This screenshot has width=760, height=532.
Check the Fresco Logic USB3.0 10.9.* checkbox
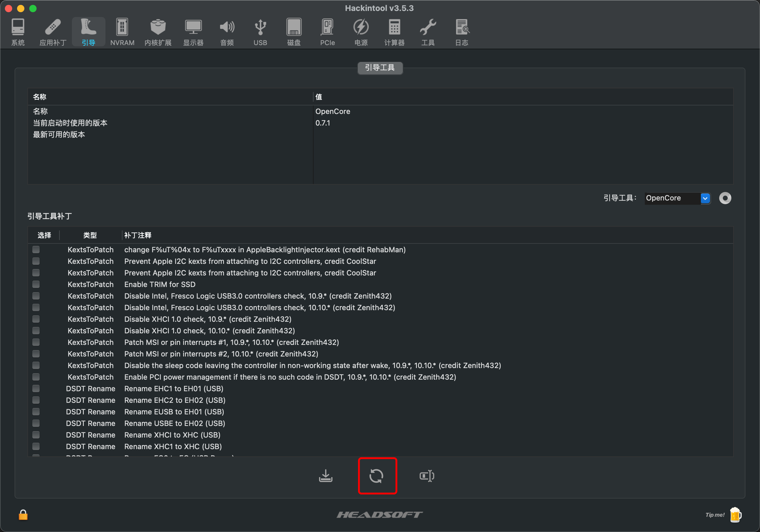(x=36, y=296)
